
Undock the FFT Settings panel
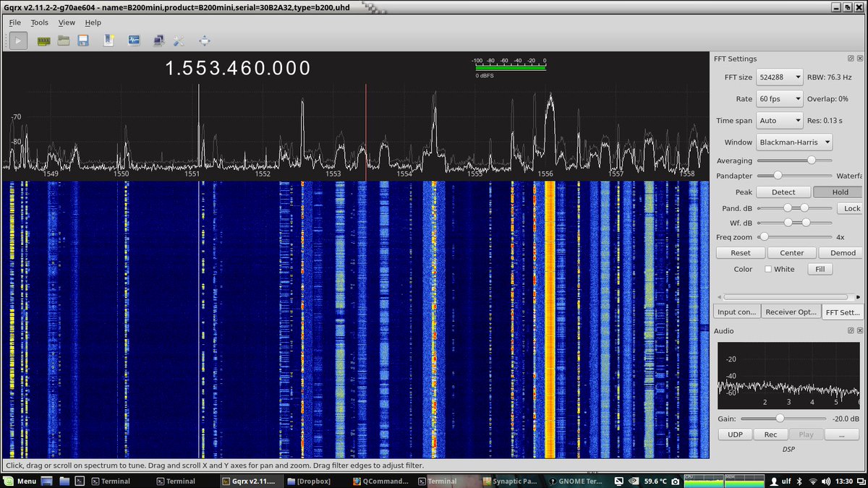851,59
